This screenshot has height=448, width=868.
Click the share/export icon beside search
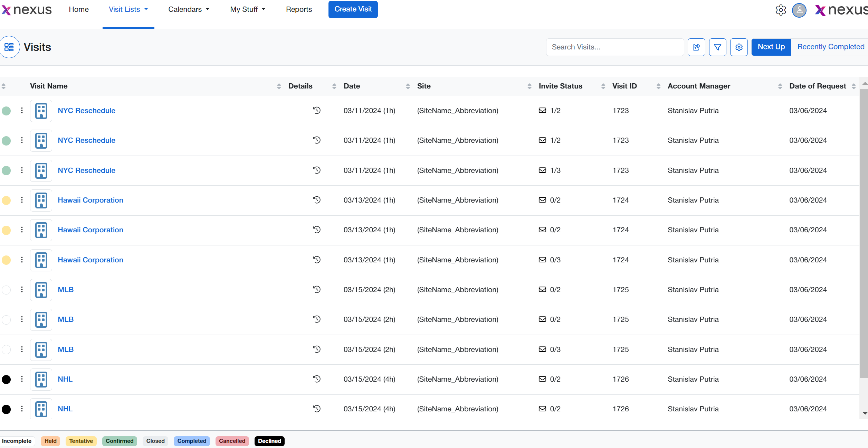point(696,47)
